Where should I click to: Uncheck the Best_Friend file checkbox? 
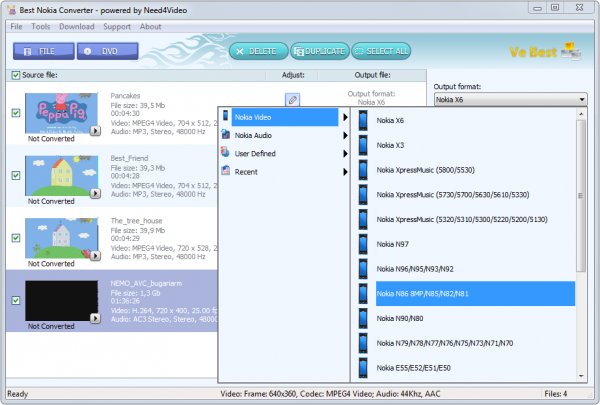point(16,175)
